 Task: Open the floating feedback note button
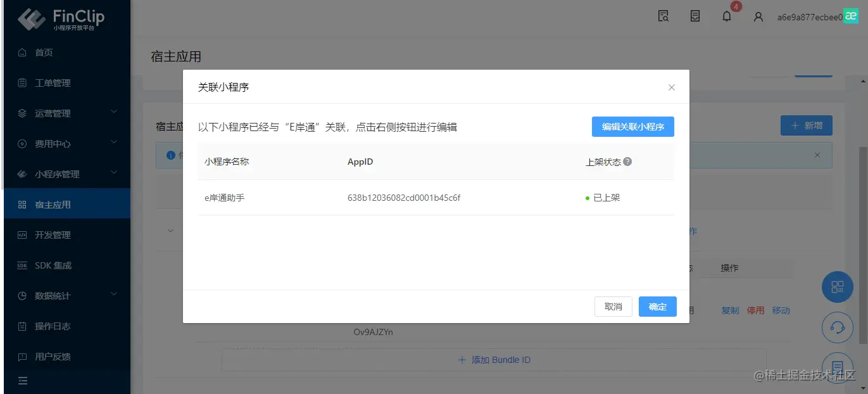[x=838, y=367]
